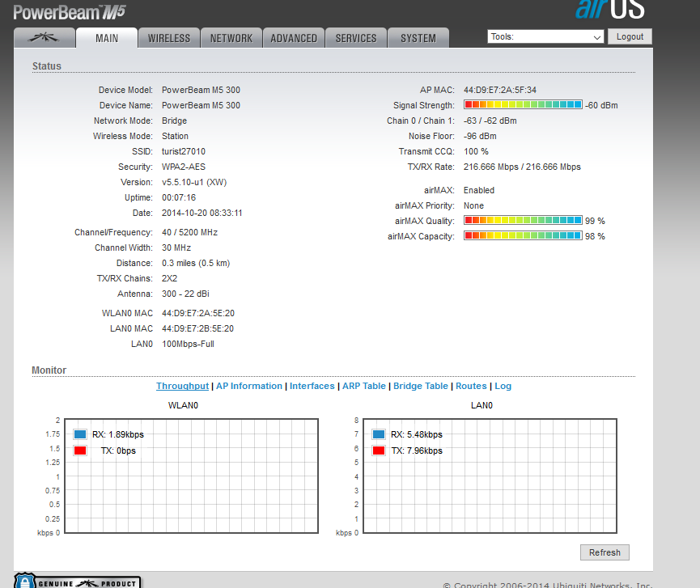Click the PowerBeam M5 logo
Screen dimensions: 700x588
click(70, 12)
